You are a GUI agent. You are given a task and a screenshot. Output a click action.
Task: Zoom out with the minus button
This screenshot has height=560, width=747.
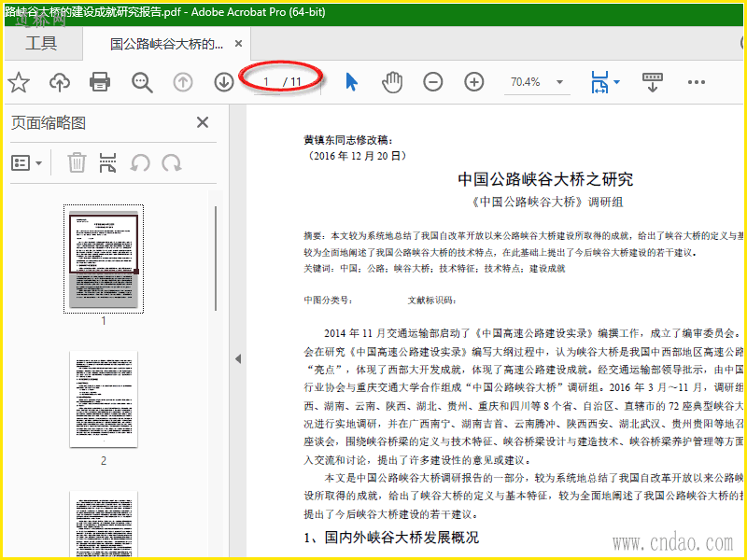[432, 82]
